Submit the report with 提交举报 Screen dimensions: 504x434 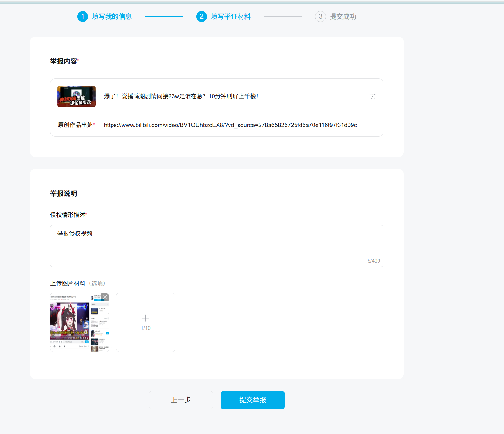(x=252, y=400)
